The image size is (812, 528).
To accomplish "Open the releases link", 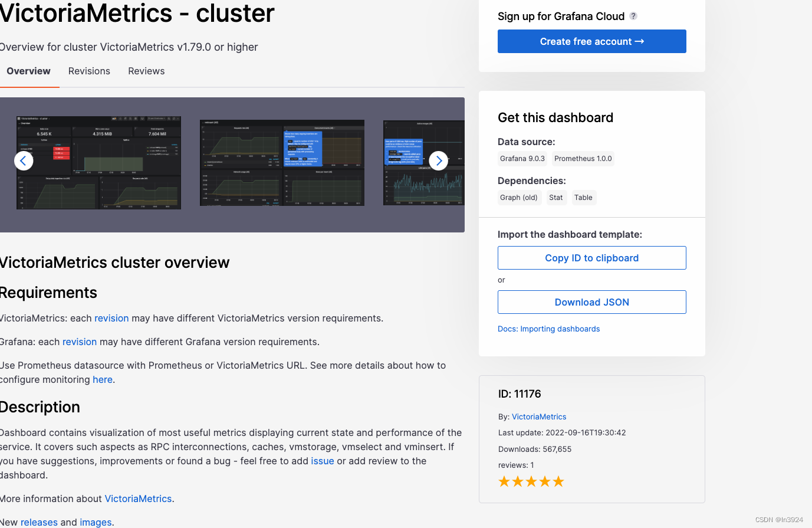I will pyautogui.click(x=39, y=522).
